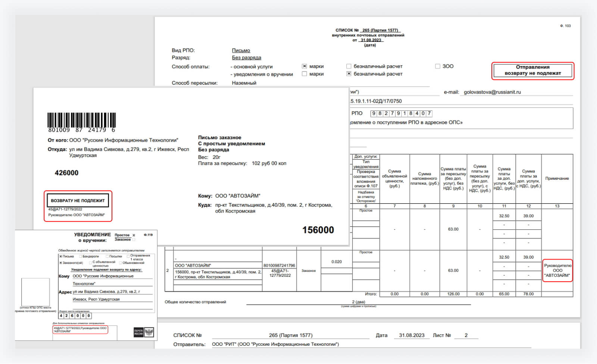Click the Примечание column header
Image resolution: width=597 pixels, height=364 pixels.
[x=557, y=178]
